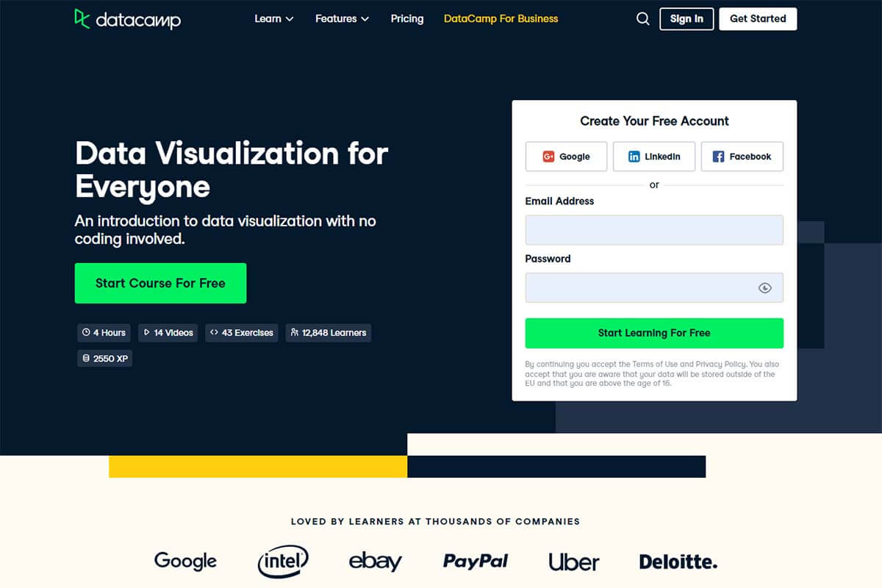The image size is (882, 588).
Task: Go to the Pricing page
Action: coord(407,19)
